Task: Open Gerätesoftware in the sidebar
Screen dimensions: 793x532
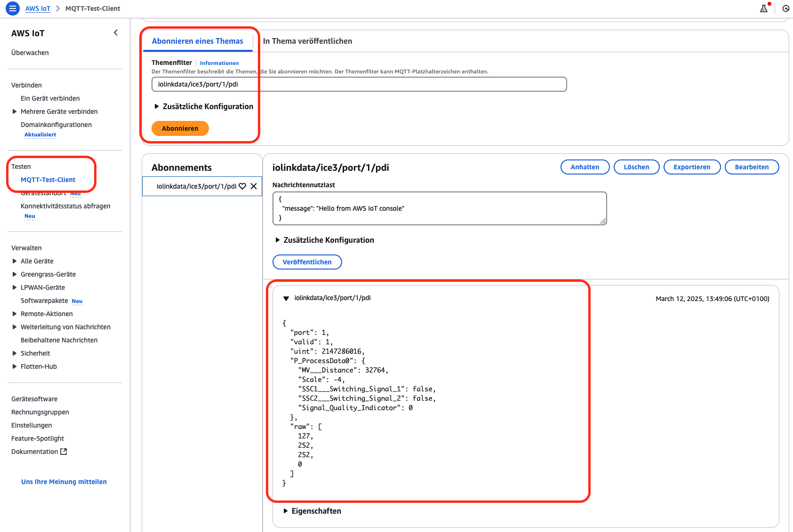Action: coord(34,399)
